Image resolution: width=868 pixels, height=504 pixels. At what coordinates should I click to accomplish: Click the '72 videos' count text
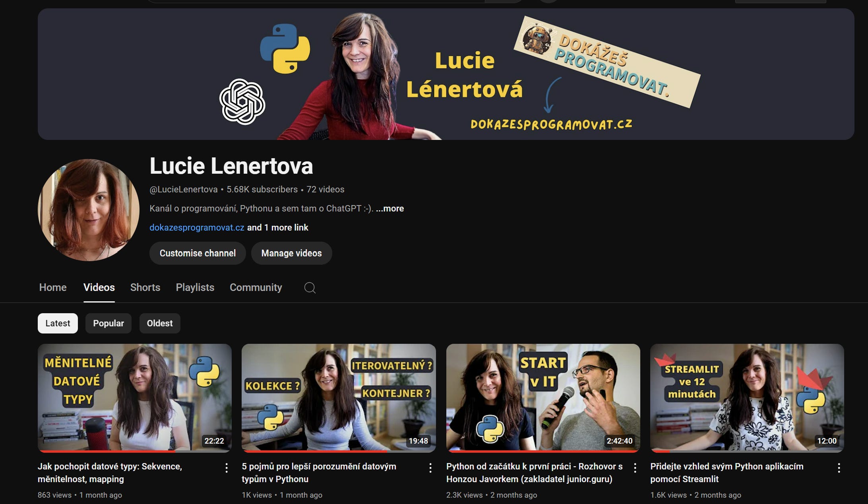pos(325,189)
